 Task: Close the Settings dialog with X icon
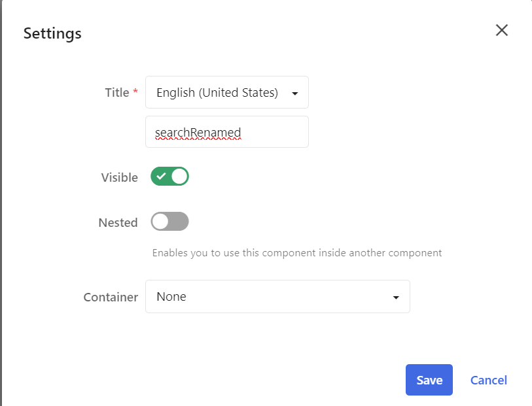pyautogui.click(x=501, y=30)
